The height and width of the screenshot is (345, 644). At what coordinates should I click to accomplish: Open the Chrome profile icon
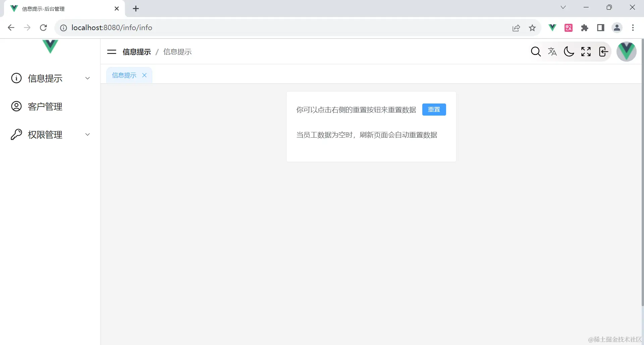pos(617,28)
